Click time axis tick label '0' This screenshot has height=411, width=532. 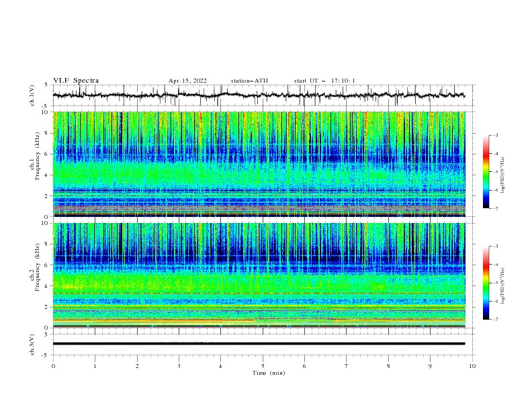pos(53,366)
